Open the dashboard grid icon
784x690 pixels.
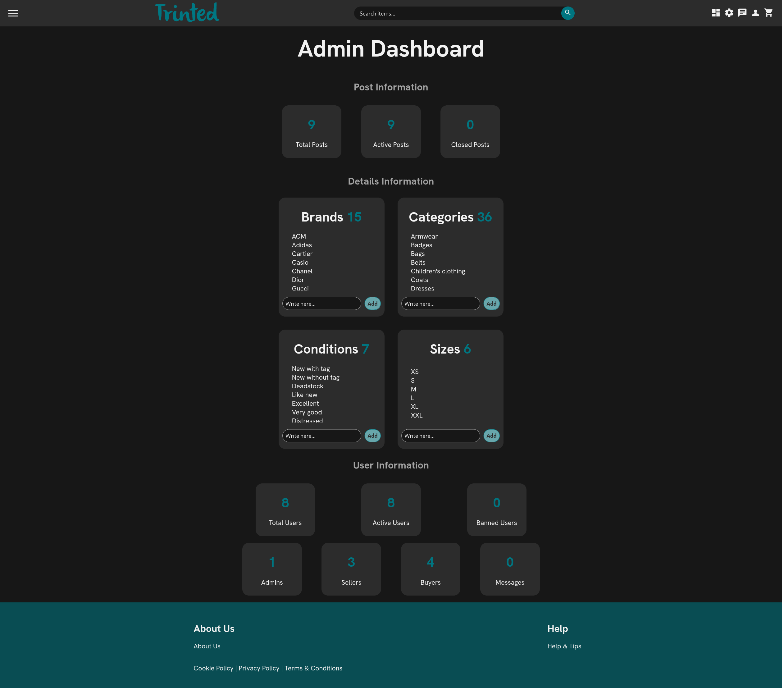point(716,13)
